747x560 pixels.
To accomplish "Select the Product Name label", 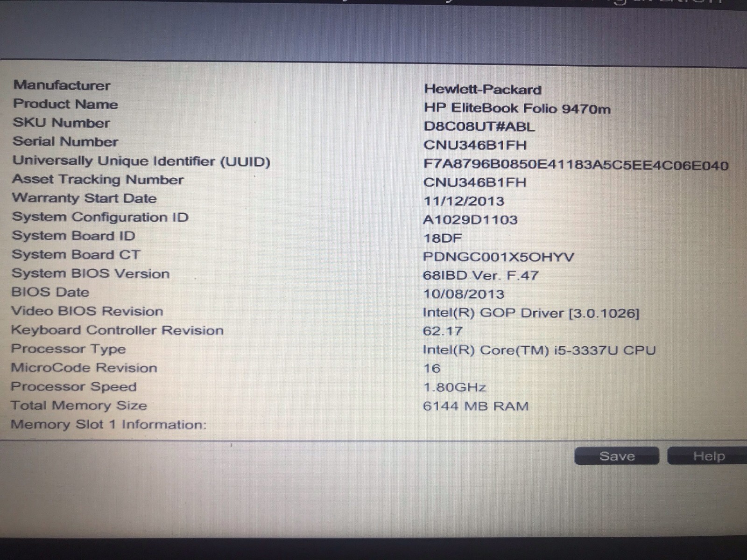I will [65, 104].
